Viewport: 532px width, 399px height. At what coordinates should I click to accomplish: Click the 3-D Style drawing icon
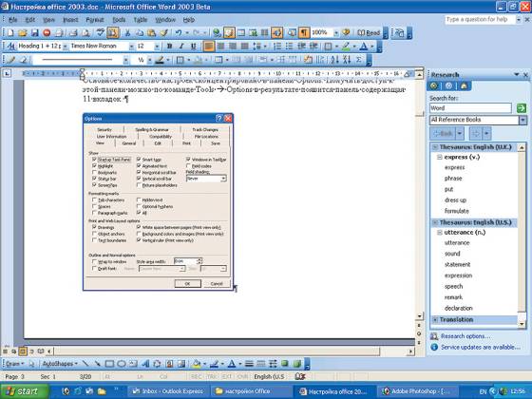(x=296, y=364)
